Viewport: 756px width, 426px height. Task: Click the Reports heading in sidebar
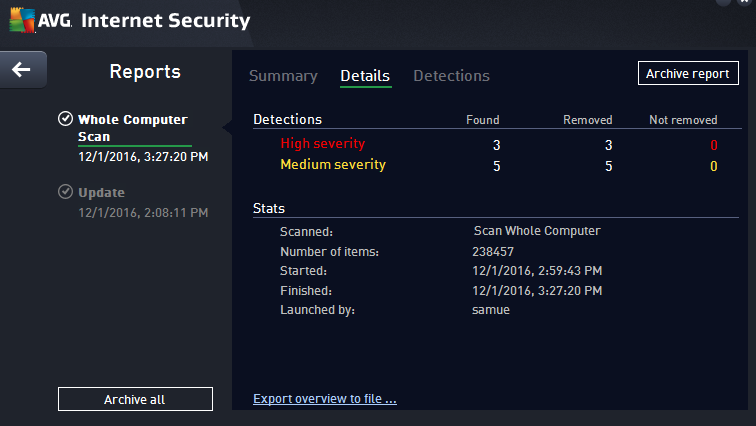pyautogui.click(x=145, y=72)
